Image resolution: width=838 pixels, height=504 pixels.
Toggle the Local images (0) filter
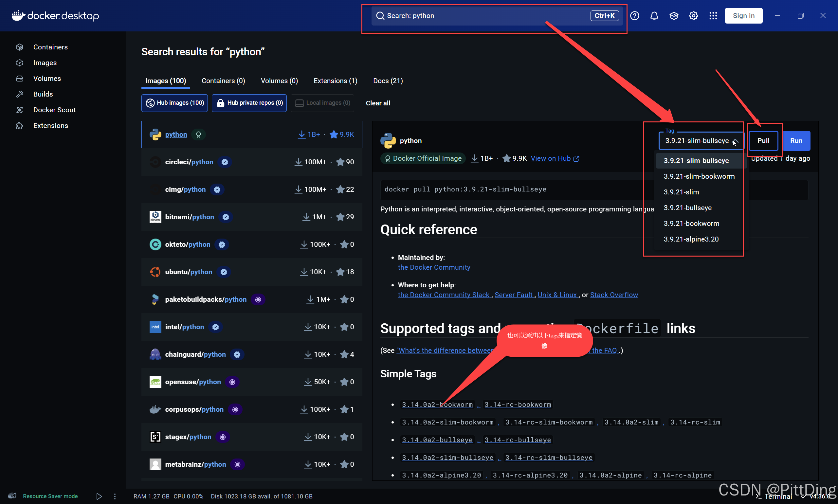pos(322,103)
